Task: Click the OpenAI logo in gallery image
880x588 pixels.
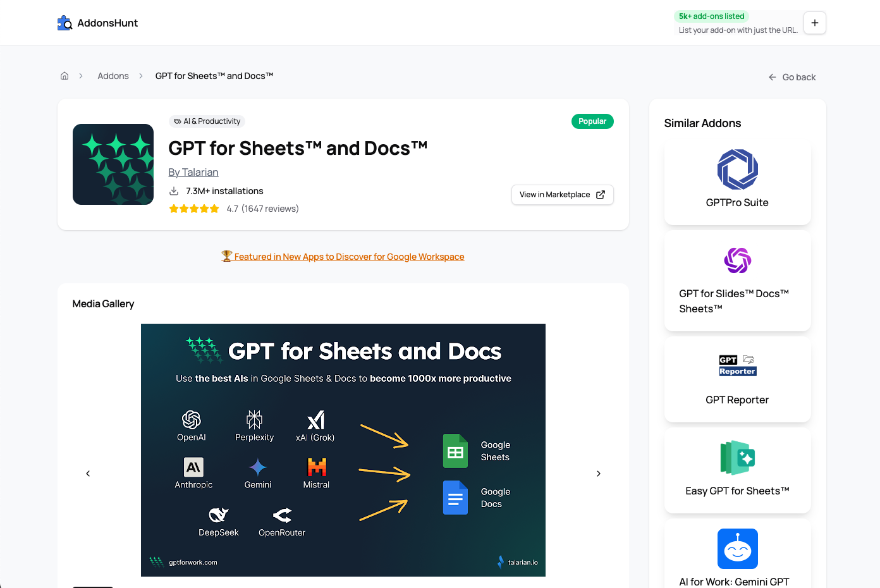Action: [x=192, y=420]
